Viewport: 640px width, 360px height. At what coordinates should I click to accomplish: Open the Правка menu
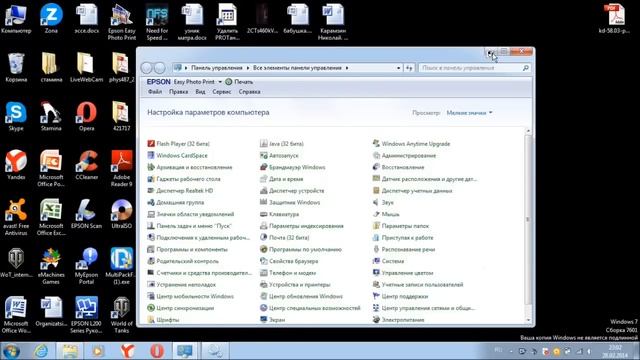pyautogui.click(x=178, y=92)
